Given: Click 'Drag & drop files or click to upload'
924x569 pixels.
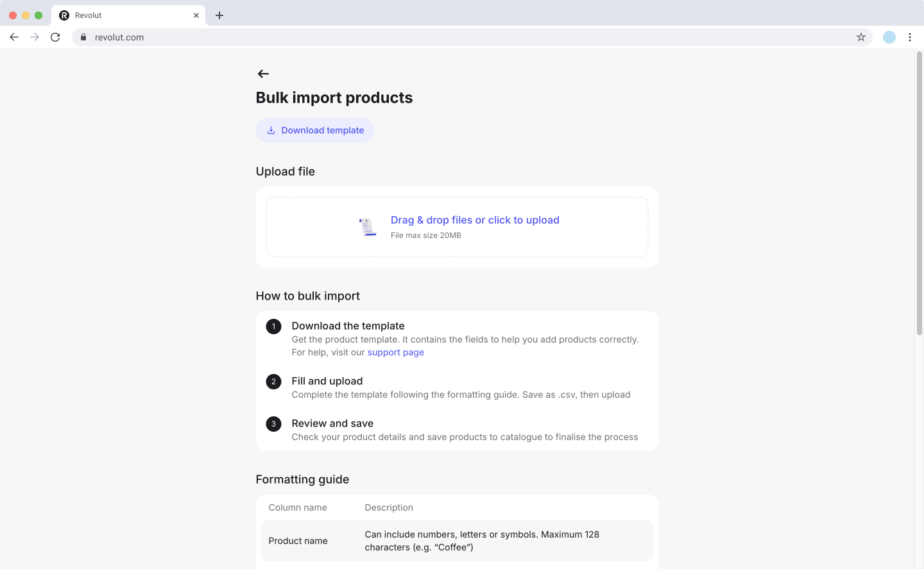Looking at the screenshot, I should coord(475,220).
